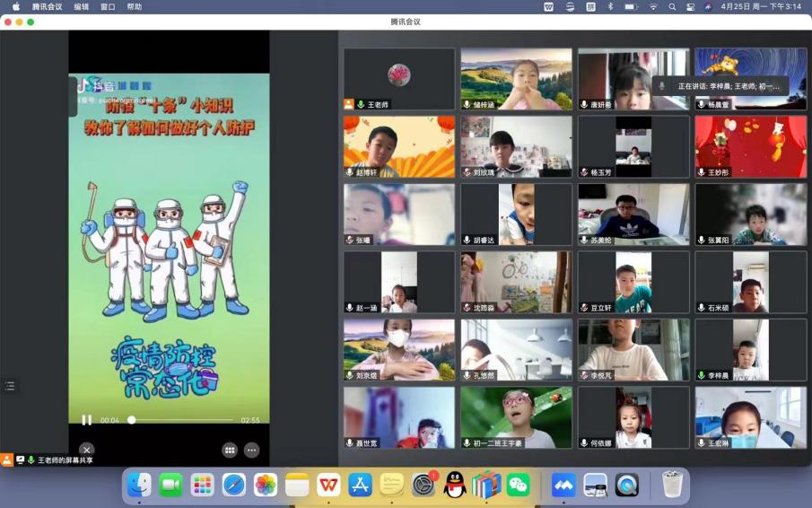Click the green mic icon next to 李梓晨
This screenshot has width=812, height=508.
701,375
